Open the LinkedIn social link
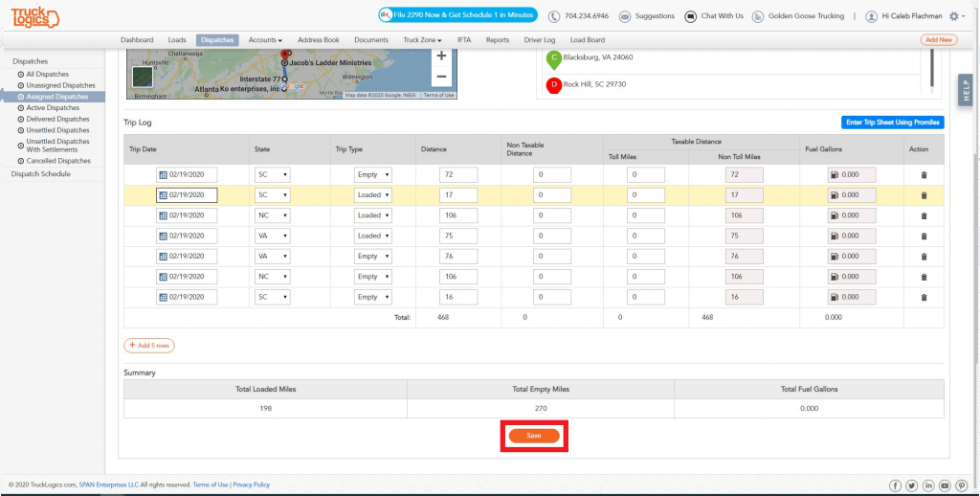980x496 pixels. point(928,486)
